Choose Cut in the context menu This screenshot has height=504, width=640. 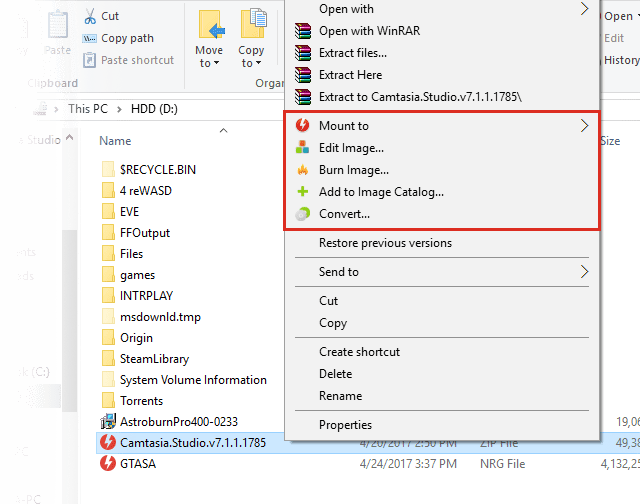pyautogui.click(x=442, y=301)
